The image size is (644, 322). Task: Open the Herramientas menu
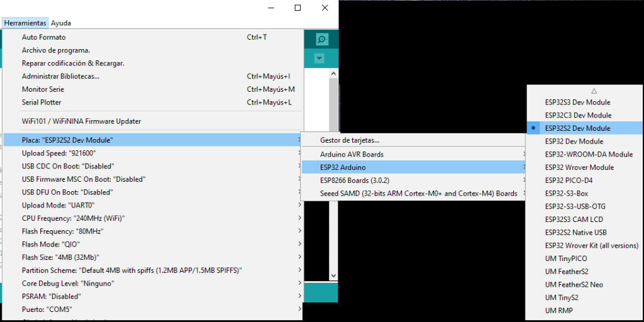25,23
